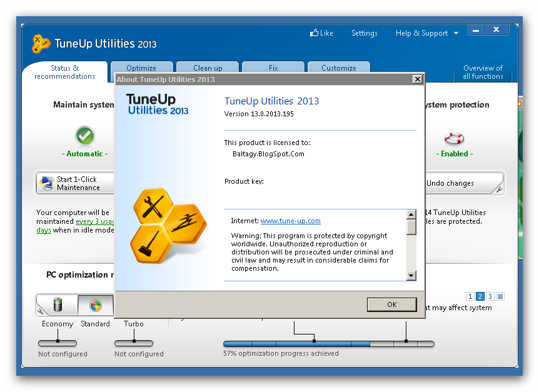Open the Status & recommendations tab
539x392 pixels.
[x=64, y=72]
